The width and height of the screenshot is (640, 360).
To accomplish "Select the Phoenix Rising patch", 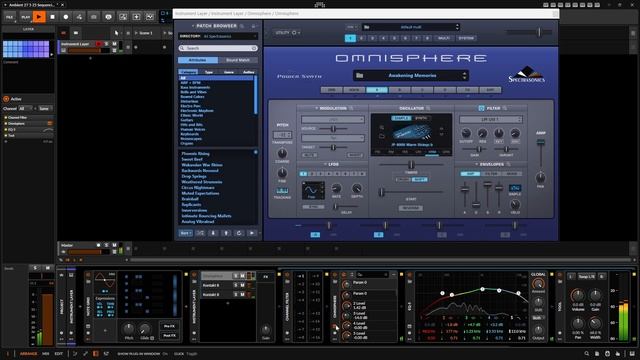I will 196,154.
